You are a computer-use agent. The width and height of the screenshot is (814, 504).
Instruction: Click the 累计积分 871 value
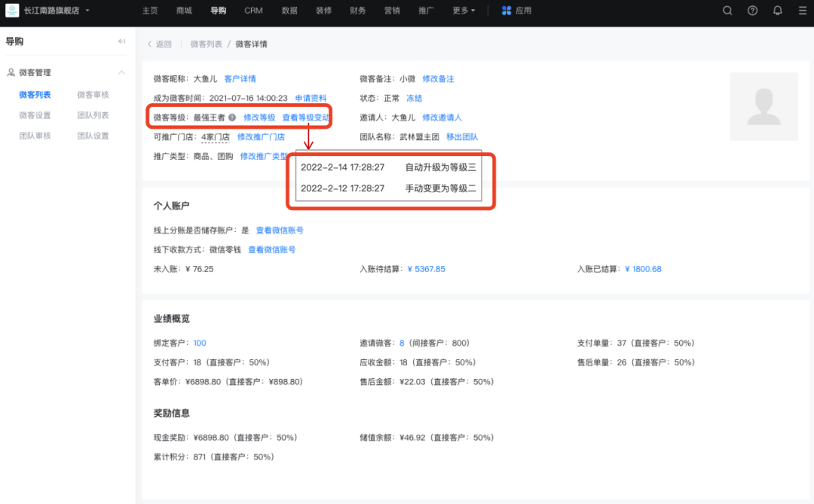[199, 457]
